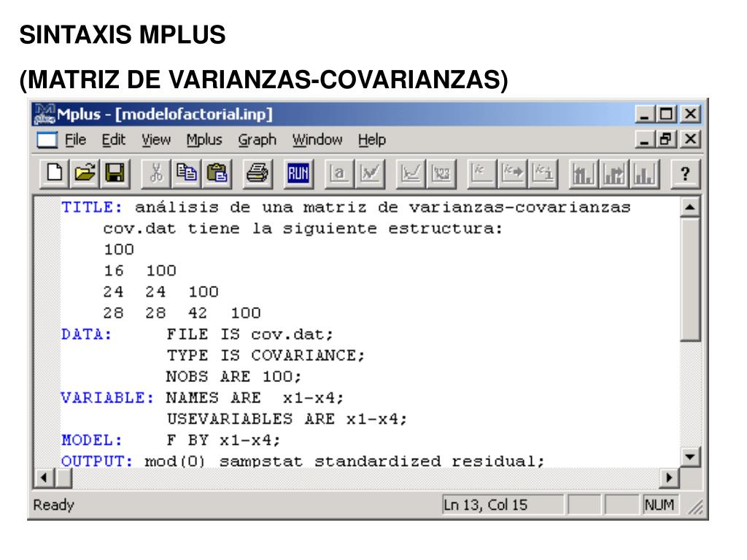Viewport: 747px width, 560px height.
Task: Click the document system menu icon beside File
Action: coord(47,140)
